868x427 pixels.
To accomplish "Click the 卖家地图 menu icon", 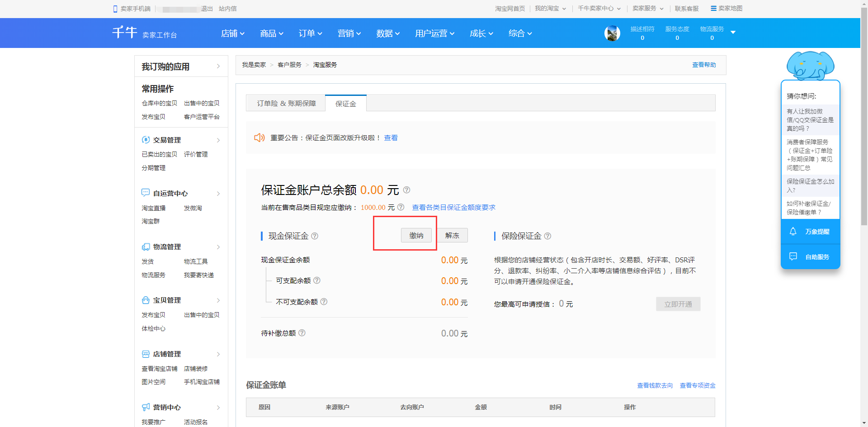I will point(713,9).
